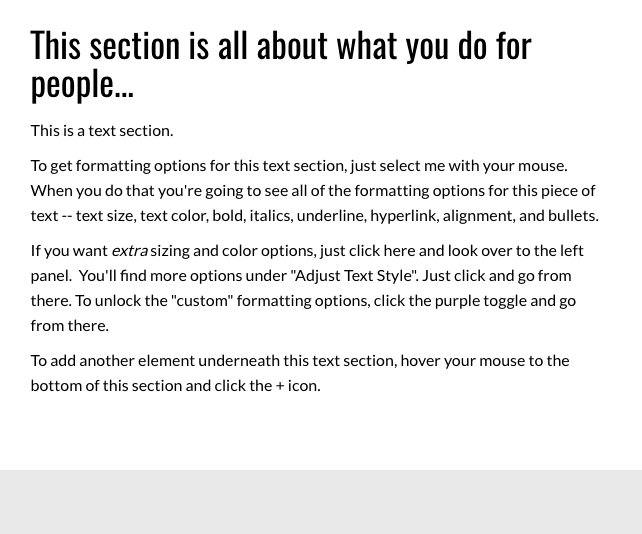This screenshot has height=534, width=642.
Task: Click the "+ icon" text in the last paragraph
Action: [298, 386]
